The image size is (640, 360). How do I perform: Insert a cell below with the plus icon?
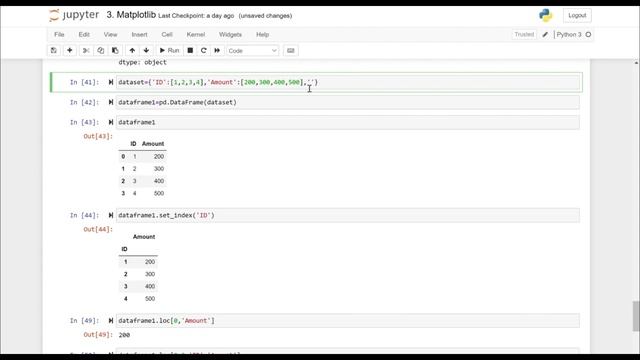[x=70, y=51]
